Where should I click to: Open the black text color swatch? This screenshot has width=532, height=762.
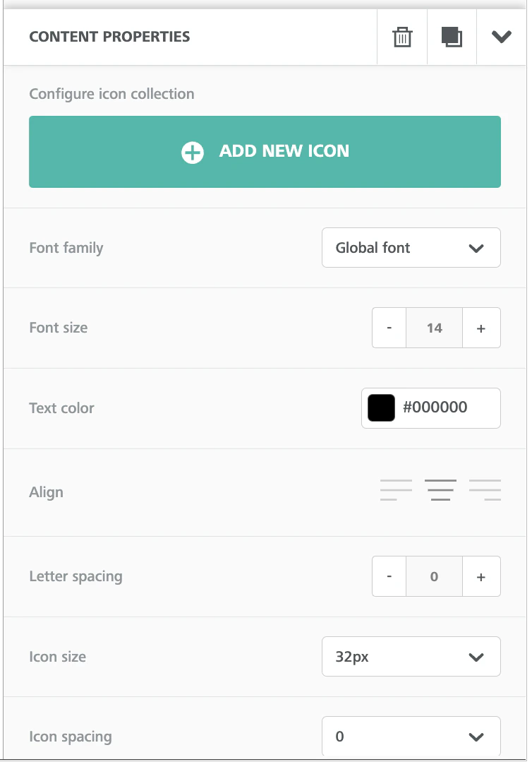click(380, 407)
